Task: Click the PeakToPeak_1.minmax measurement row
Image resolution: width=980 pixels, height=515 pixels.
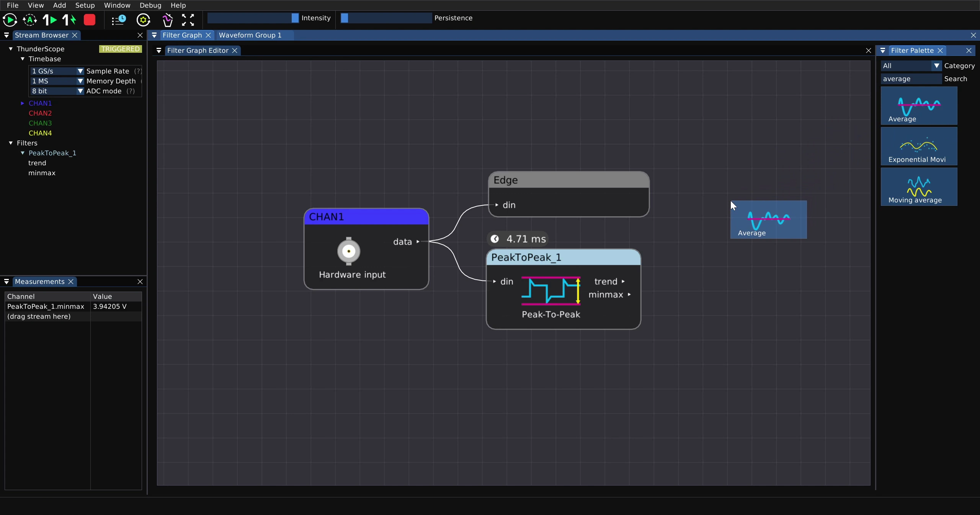Action: (73, 306)
